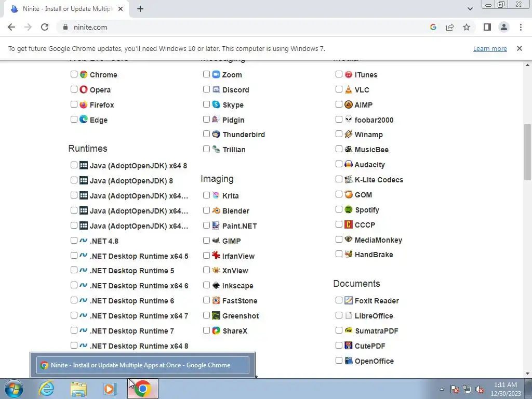Select the Ninite browser tab
The image size is (532, 399).
coord(66,9)
